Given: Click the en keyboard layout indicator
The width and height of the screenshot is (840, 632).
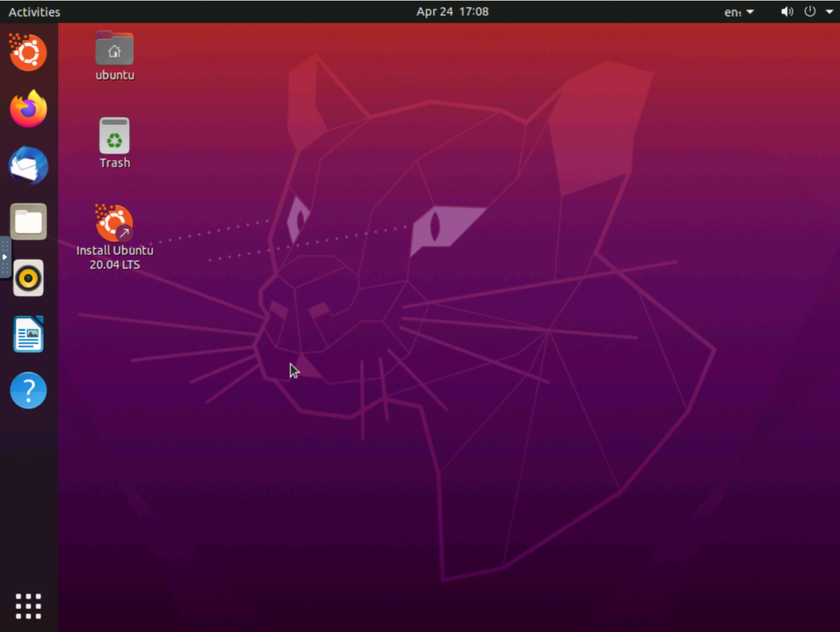Looking at the screenshot, I should (x=732, y=11).
